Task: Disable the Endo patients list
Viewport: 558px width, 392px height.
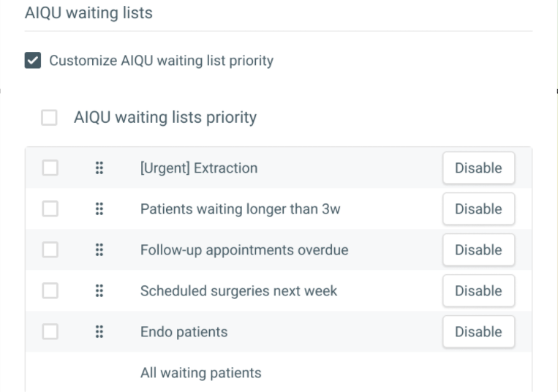Action: [478, 332]
